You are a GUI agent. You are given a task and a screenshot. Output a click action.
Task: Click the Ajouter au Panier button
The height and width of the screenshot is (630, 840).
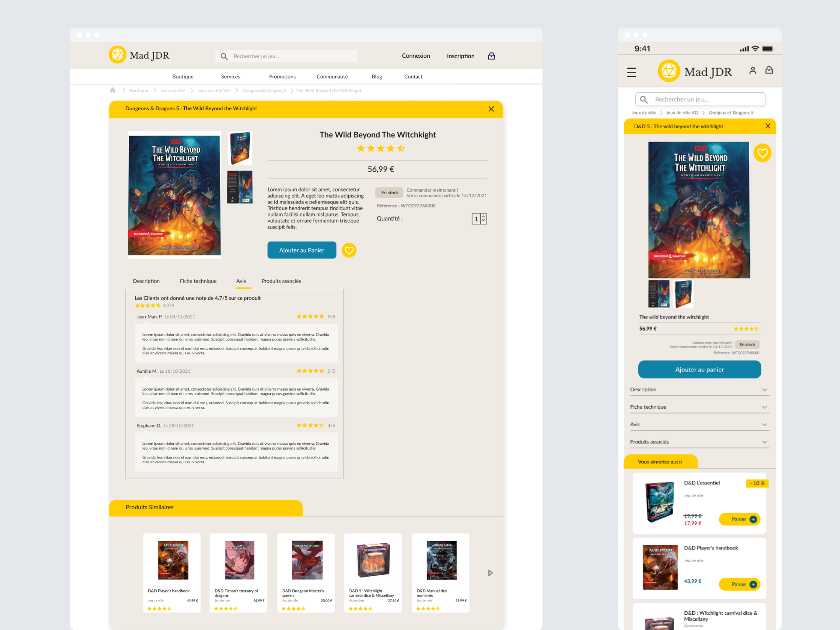pos(302,250)
